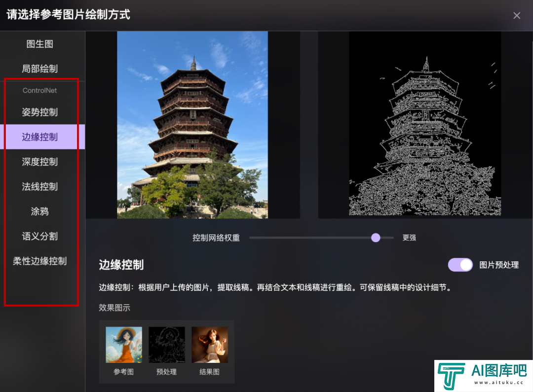
Task: Click the edge-detected pagoda preview image
Action: [x=424, y=124]
